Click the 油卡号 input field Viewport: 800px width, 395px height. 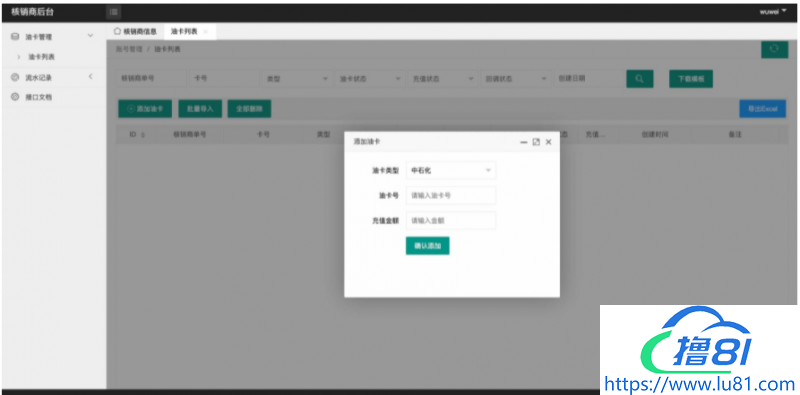[451, 195]
